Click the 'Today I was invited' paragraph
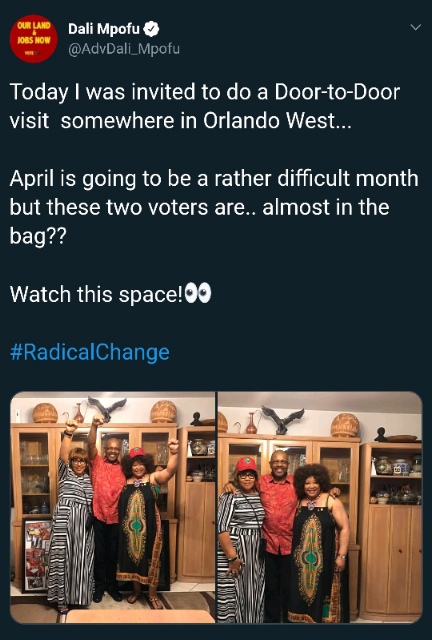The width and height of the screenshot is (432, 640). click(205, 106)
